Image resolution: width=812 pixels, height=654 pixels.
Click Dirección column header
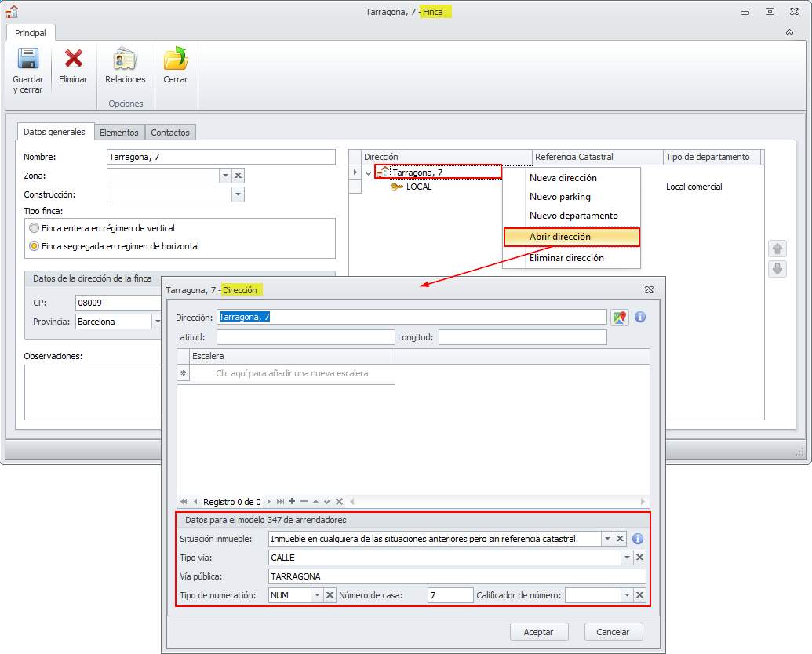(446, 157)
